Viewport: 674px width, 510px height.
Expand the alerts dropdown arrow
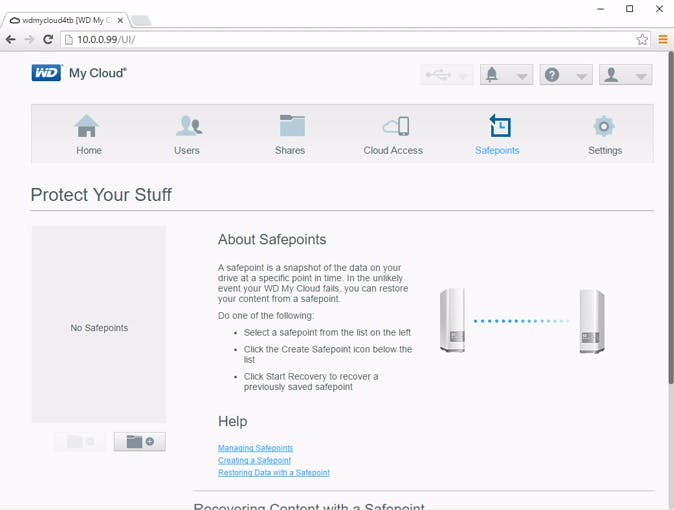tap(522, 77)
